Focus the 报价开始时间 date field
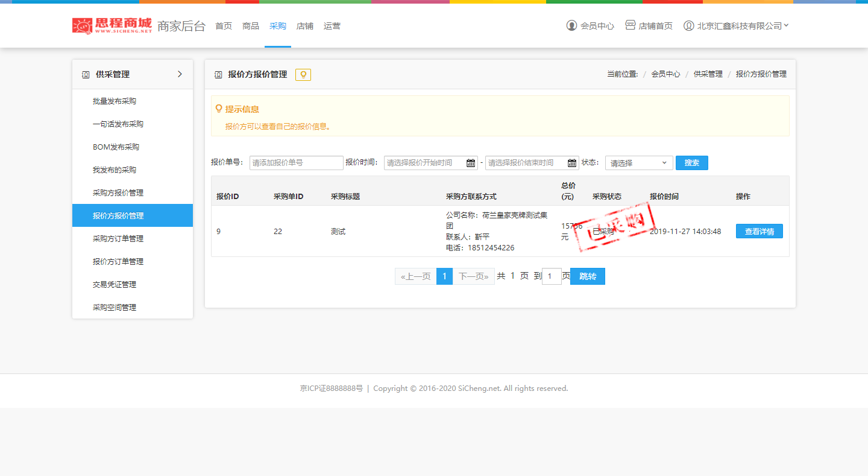 tap(431, 163)
